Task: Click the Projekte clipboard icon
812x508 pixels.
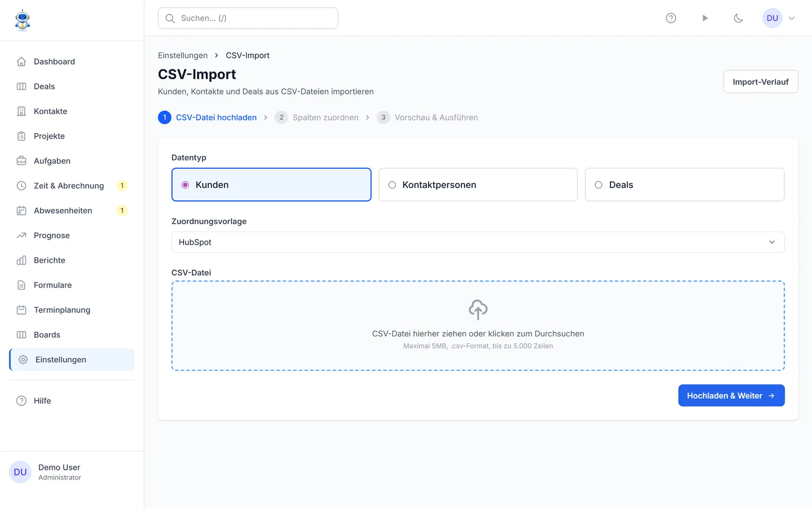Action: (x=21, y=136)
